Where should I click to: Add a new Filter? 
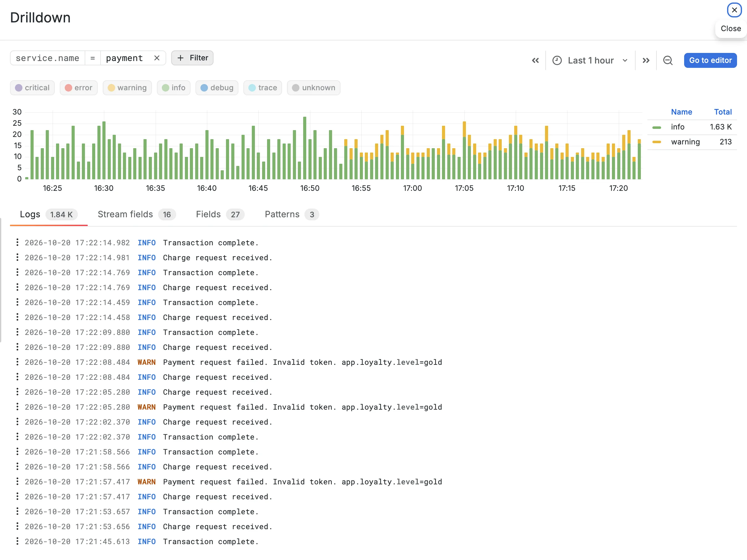pos(192,58)
